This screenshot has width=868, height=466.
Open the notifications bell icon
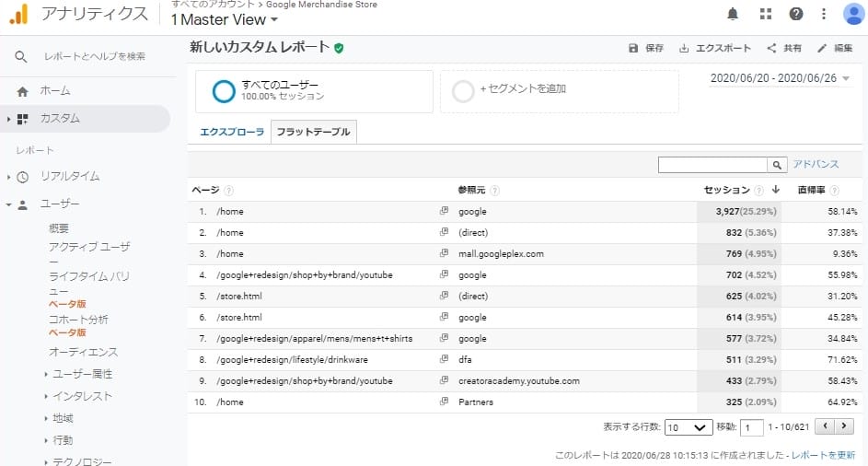(733, 14)
